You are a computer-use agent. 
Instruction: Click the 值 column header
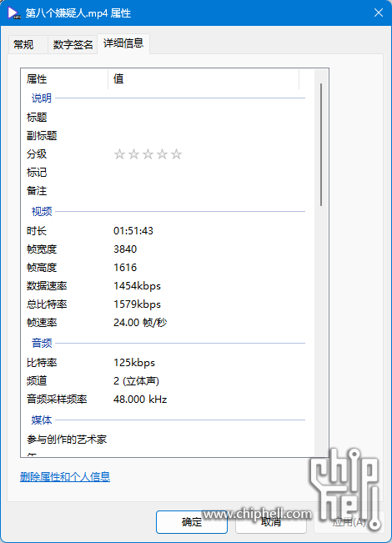[204, 79]
